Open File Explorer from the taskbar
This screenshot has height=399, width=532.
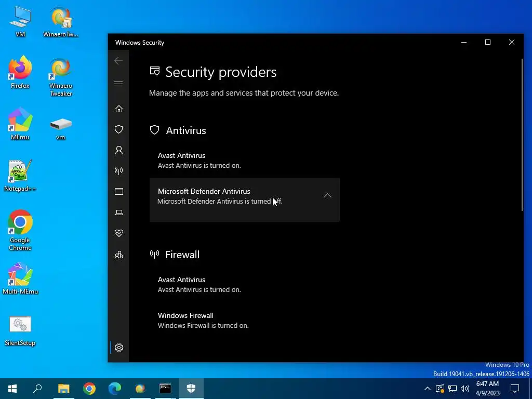pos(63,389)
